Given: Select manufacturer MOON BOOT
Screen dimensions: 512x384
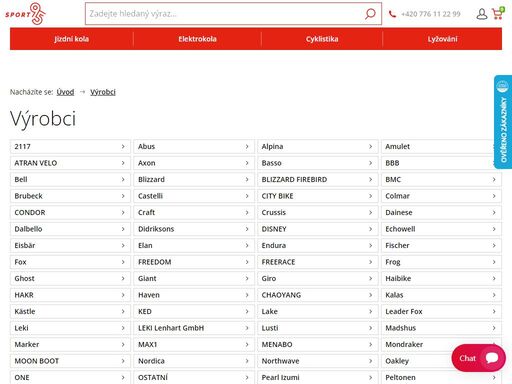Looking at the screenshot, I should [70, 361].
